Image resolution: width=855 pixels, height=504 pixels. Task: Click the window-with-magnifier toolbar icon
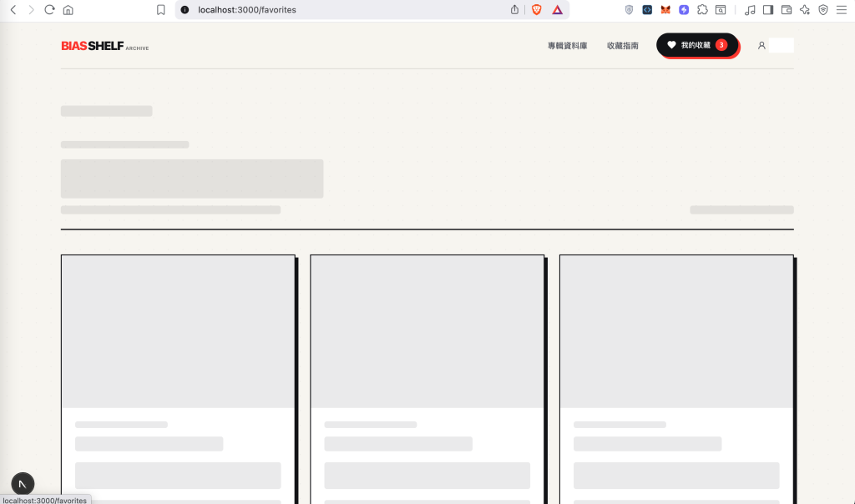point(721,10)
